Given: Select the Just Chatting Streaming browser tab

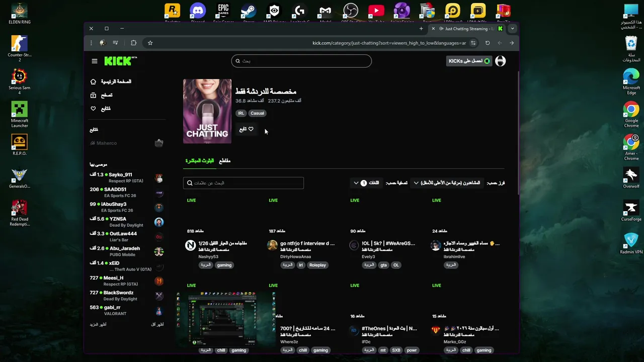Looking at the screenshot, I should 467,29.
